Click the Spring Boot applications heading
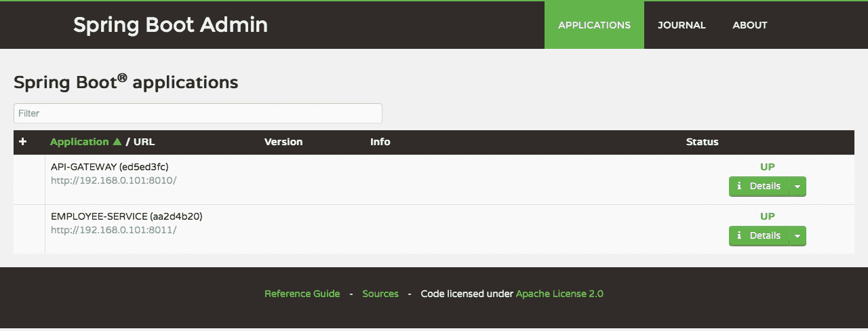This screenshot has height=331, width=868. (126, 82)
